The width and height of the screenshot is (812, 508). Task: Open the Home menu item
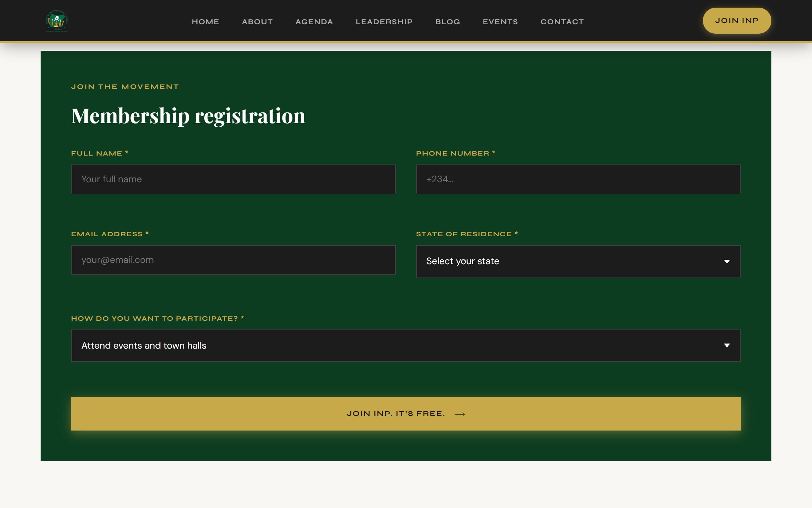click(205, 22)
